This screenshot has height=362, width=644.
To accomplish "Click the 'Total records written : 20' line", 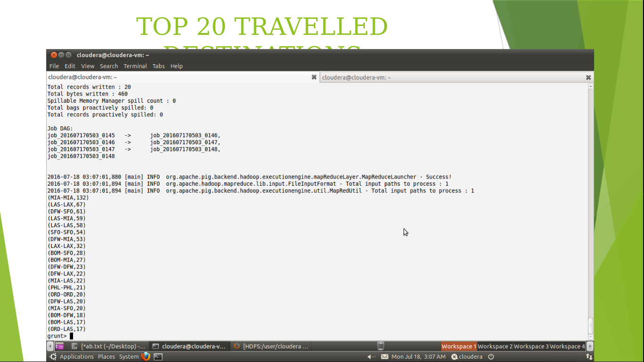I will tap(89, 87).
